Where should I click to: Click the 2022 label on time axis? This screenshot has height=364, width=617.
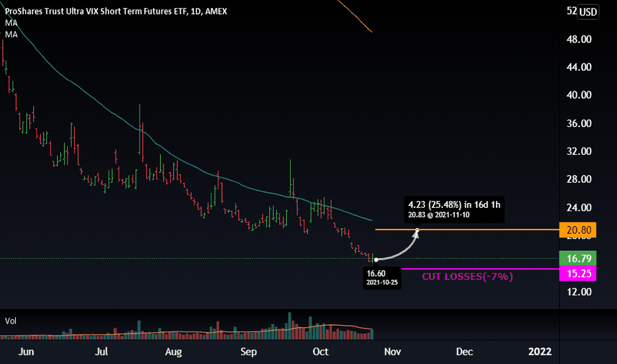pos(540,351)
